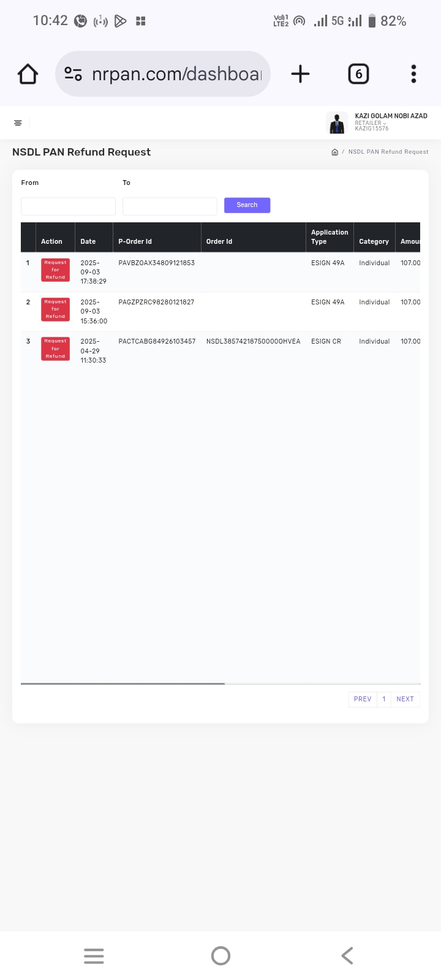Tap the browser home icon
Image resolution: width=441 pixels, height=980 pixels.
(x=28, y=74)
